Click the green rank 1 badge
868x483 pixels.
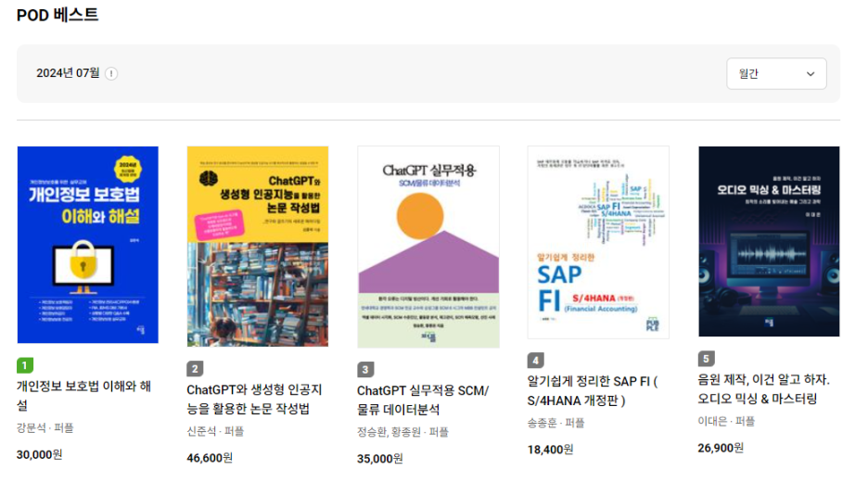(25, 365)
